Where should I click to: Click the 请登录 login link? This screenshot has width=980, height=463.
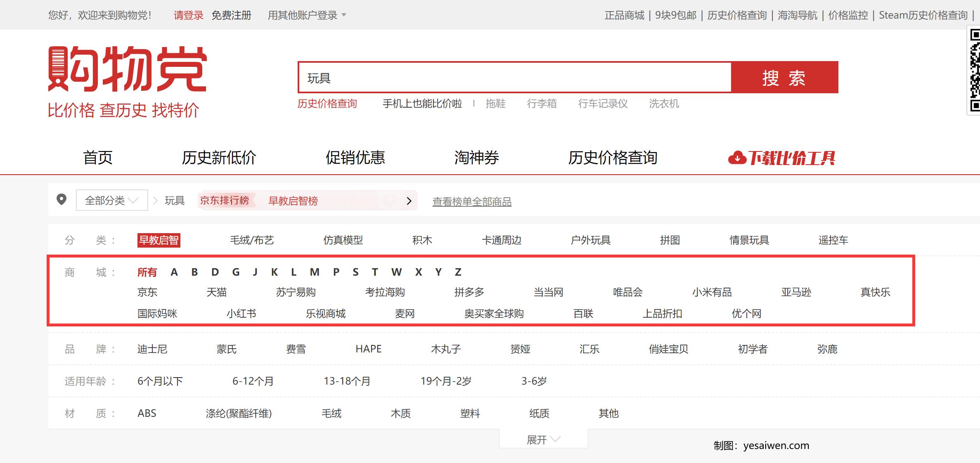click(x=188, y=15)
